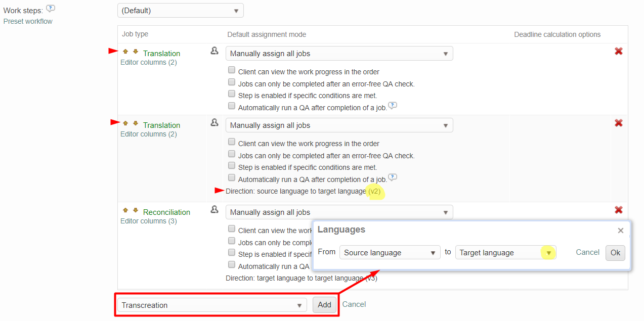Remove the Reconciliation work step

pos(618,210)
